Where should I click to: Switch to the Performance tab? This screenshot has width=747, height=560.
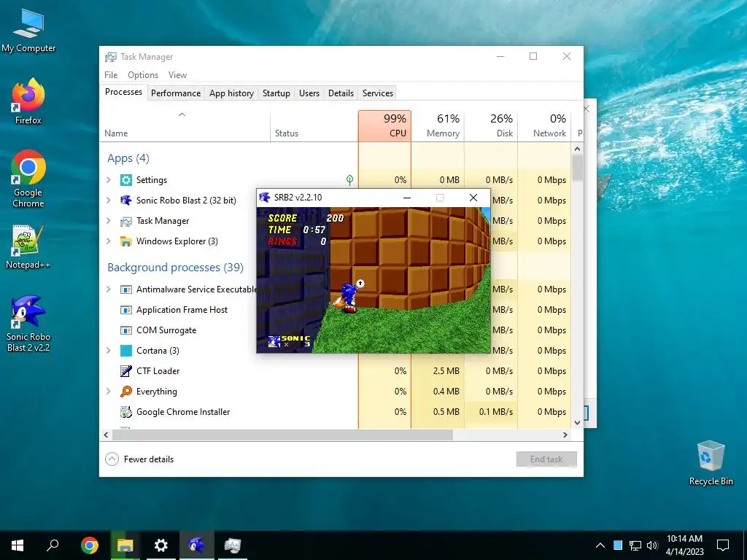176,93
